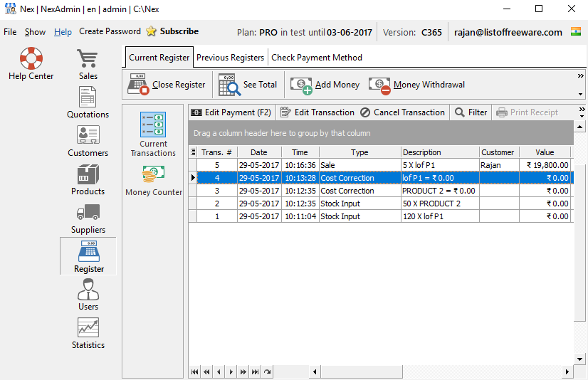Go to first record navigator button
Image resolution: width=588 pixels, height=380 pixels.
click(194, 371)
